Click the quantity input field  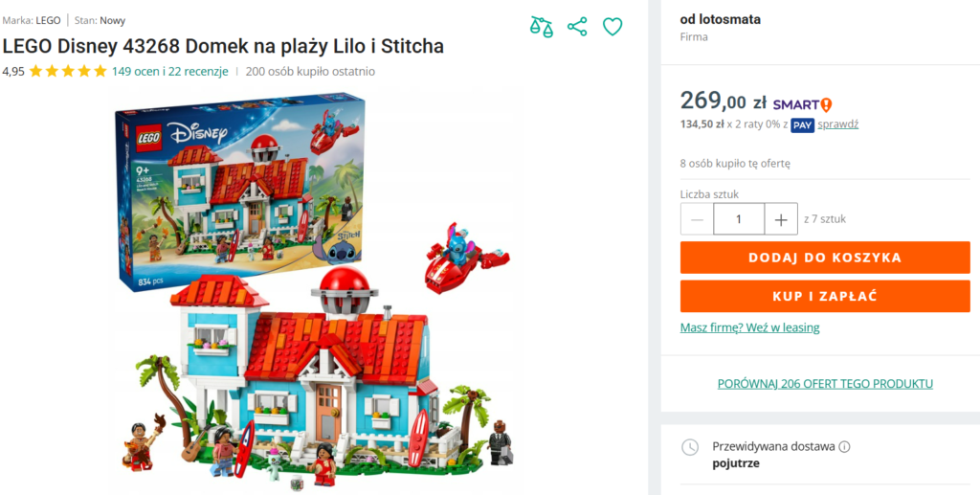pyautogui.click(x=739, y=219)
